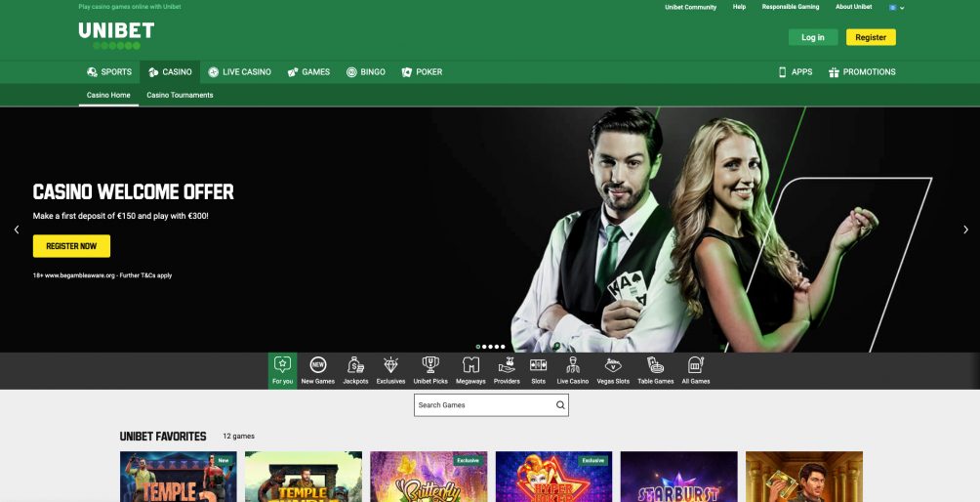Open the Games nav item

tap(308, 72)
